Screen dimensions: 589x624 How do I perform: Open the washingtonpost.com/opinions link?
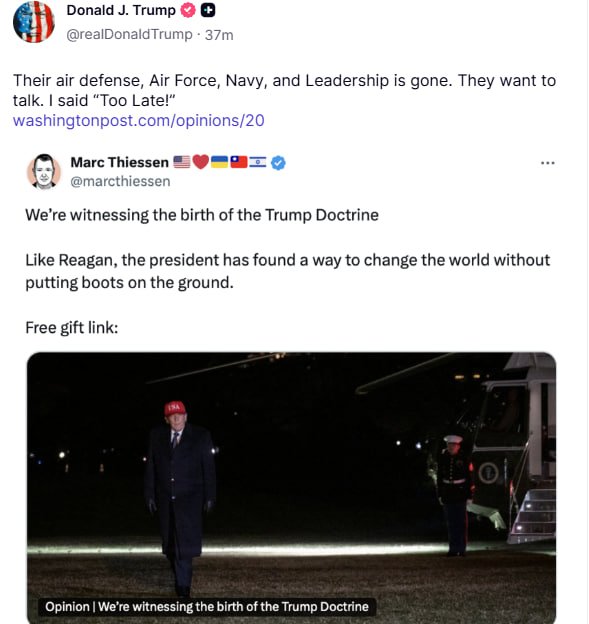point(138,120)
